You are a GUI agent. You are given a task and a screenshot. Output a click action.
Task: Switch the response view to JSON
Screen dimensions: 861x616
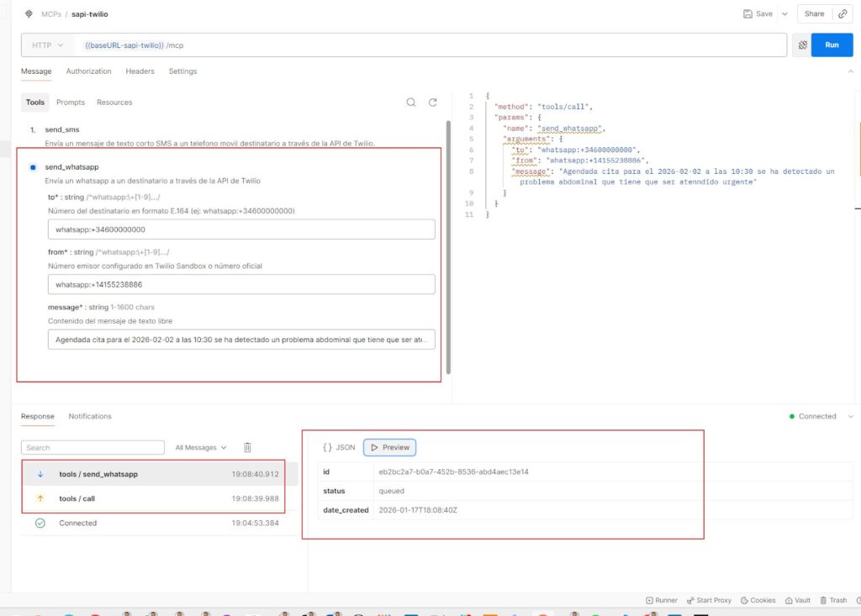point(340,447)
